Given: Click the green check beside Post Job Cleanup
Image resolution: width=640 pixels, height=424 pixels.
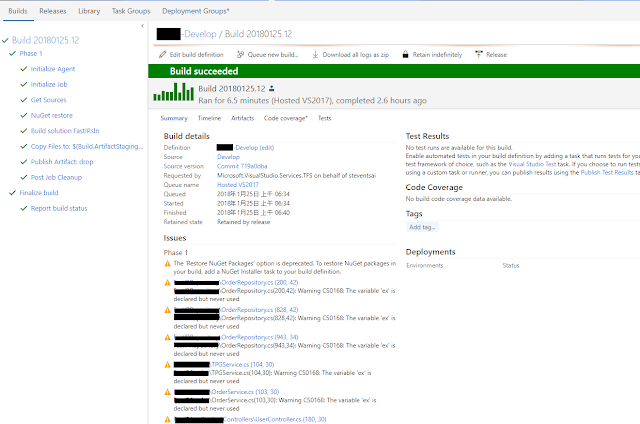Looking at the screenshot, I should [24, 178].
